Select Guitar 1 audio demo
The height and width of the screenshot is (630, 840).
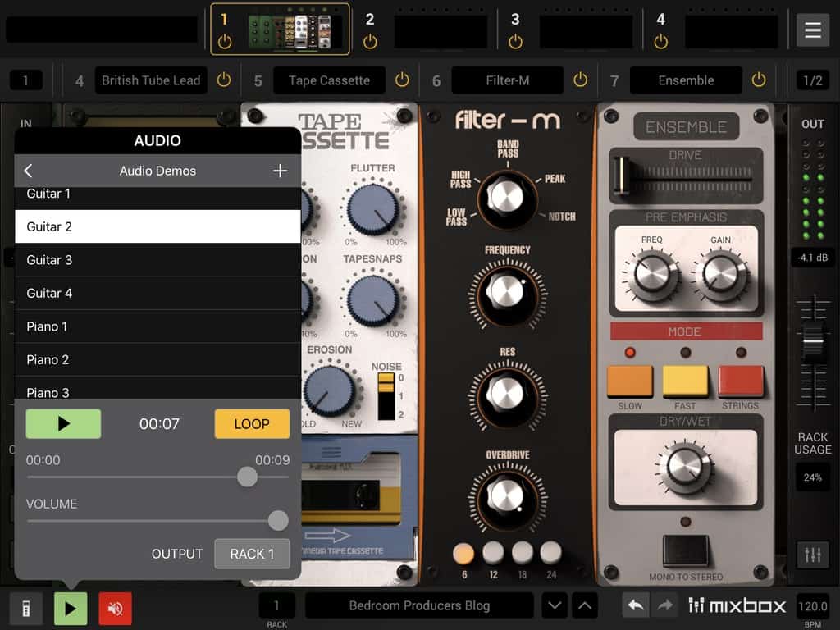pyautogui.click(x=157, y=196)
